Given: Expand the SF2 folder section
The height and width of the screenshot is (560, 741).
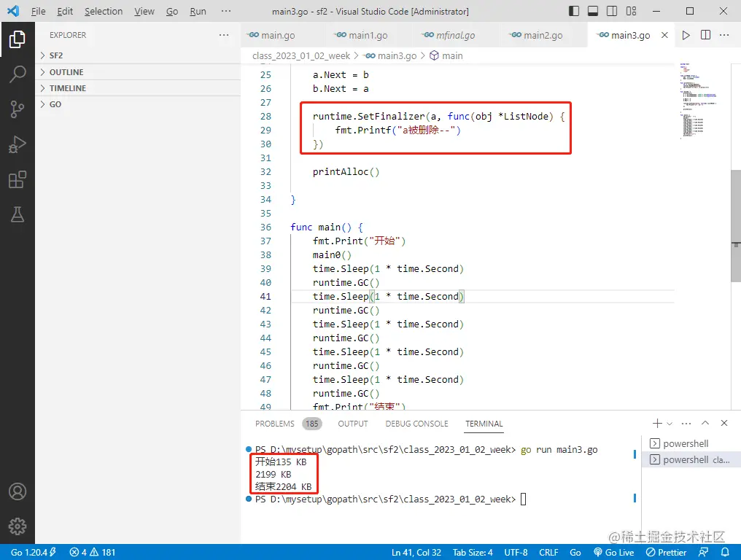Looking at the screenshot, I should 138,55.
